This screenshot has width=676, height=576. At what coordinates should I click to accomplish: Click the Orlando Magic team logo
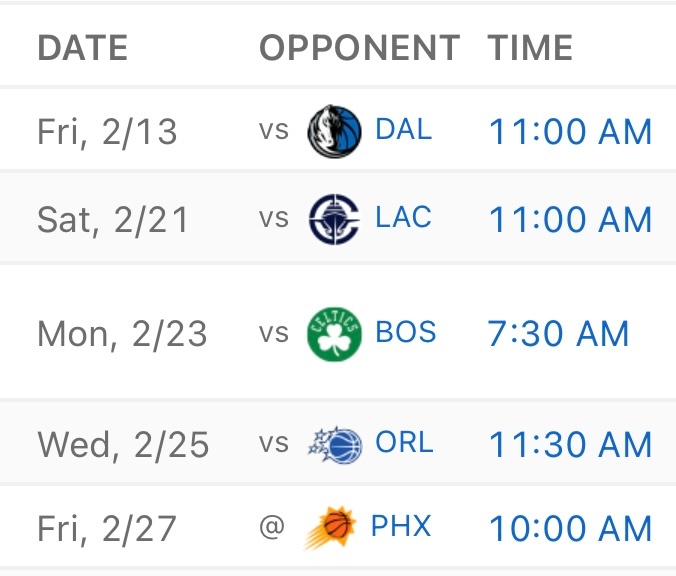tap(333, 444)
